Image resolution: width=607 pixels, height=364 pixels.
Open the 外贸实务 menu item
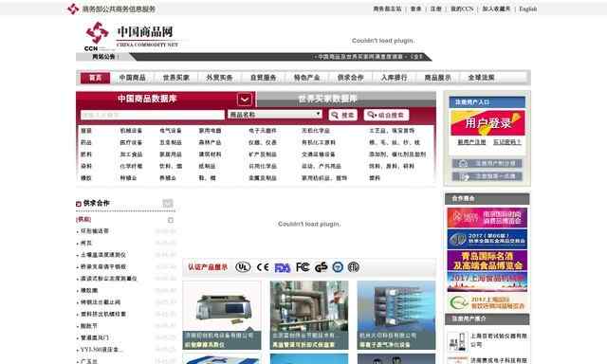click(x=219, y=78)
